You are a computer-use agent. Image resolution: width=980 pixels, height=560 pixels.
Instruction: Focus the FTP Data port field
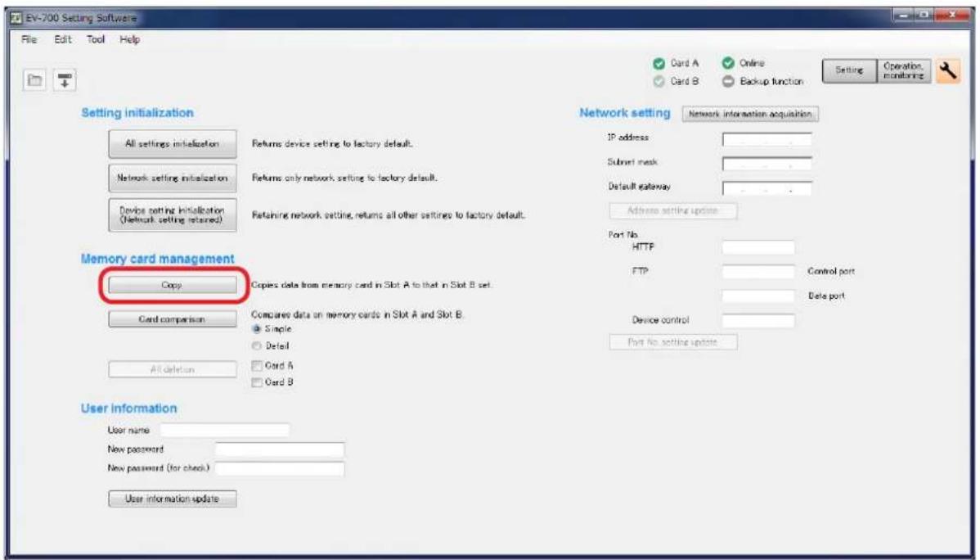[758, 296]
